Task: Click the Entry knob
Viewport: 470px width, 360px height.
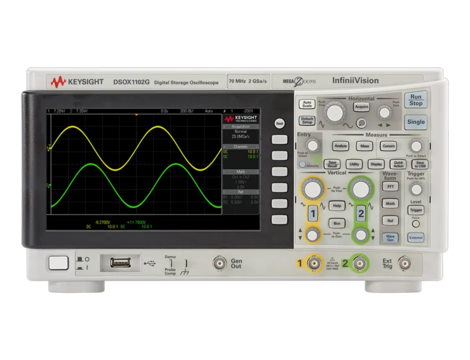Action: point(312,146)
